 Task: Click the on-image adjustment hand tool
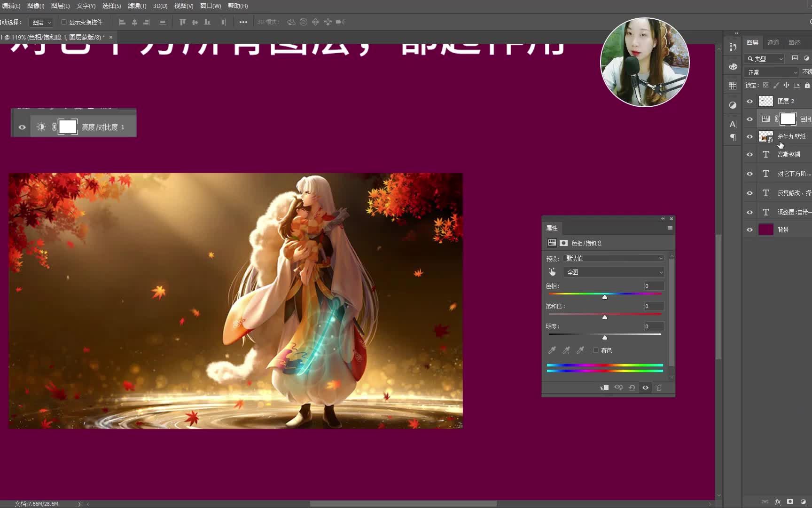[552, 272]
